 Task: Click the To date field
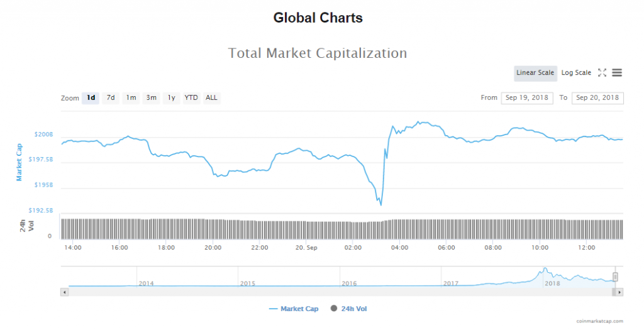[597, 98]
